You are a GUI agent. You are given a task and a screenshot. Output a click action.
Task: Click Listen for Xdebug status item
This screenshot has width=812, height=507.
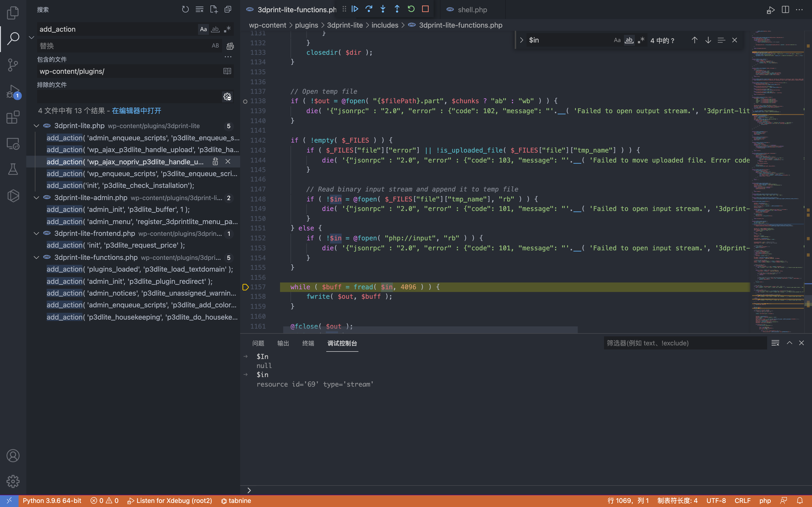170,501
